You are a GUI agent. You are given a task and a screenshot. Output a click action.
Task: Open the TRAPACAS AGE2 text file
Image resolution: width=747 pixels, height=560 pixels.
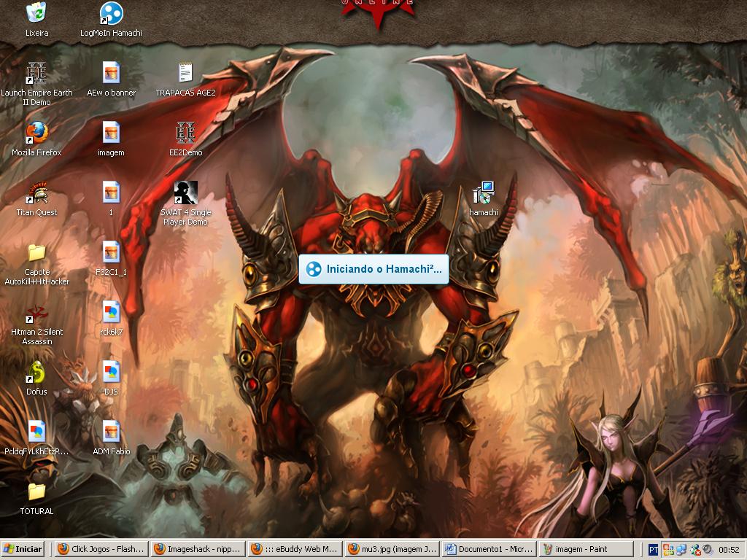(x=185, y=73)
